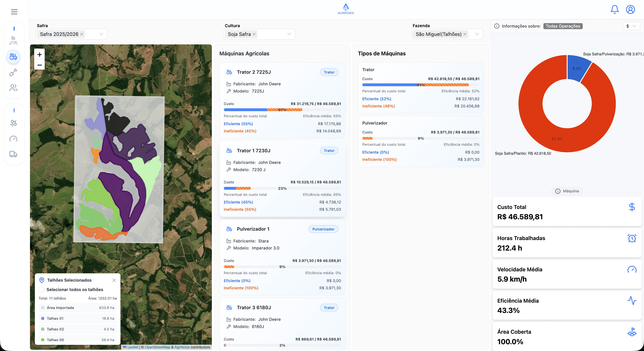The width and height of the screenshot is (644, 351).
Task: Open the machines and people sidebar icon
Action: (13, 41)
